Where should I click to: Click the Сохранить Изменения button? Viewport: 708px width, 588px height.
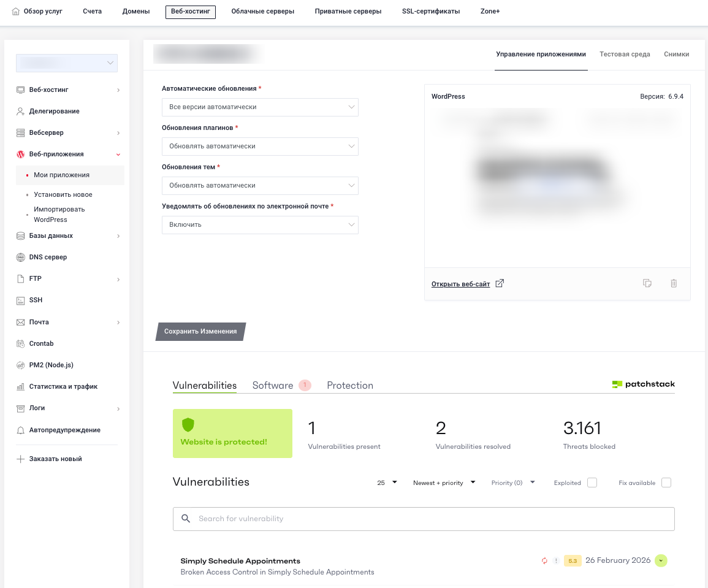[x=200, y=332]
